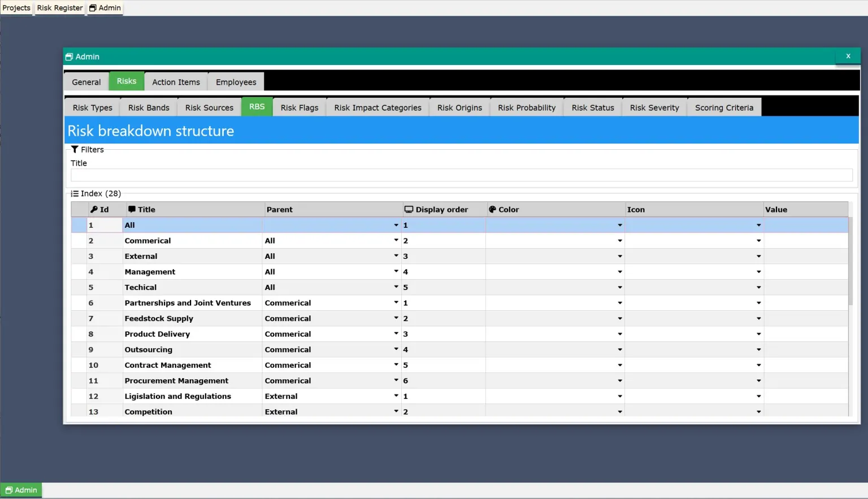Open Color dropdown for Feedstock Supply row
Image resolution: width=868 pixels, height=499 pixels.
click(620, 319)
